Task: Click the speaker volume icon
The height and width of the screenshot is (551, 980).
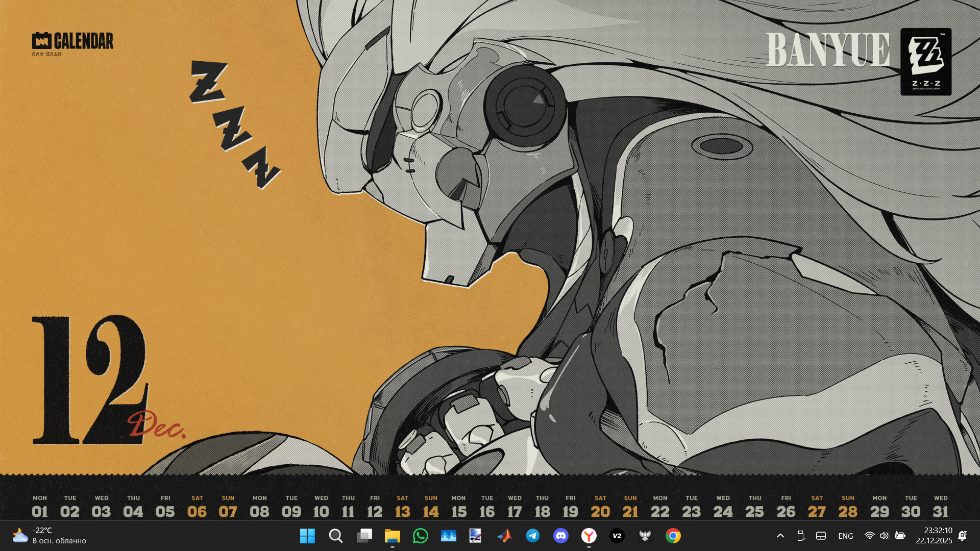Action: pos(884,536)
